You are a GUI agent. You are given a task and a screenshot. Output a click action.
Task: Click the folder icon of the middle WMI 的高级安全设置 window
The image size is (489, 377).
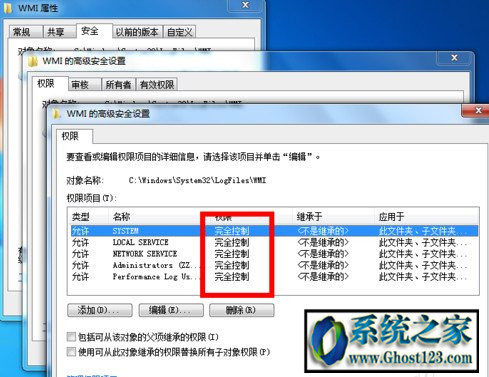coord(32,61)
